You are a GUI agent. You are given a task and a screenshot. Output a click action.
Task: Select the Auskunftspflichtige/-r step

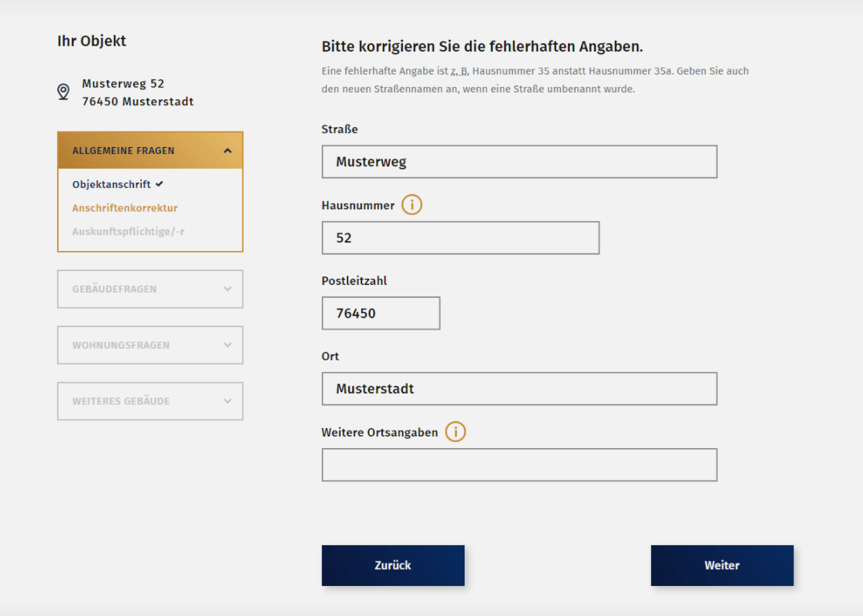coord(128,231)
